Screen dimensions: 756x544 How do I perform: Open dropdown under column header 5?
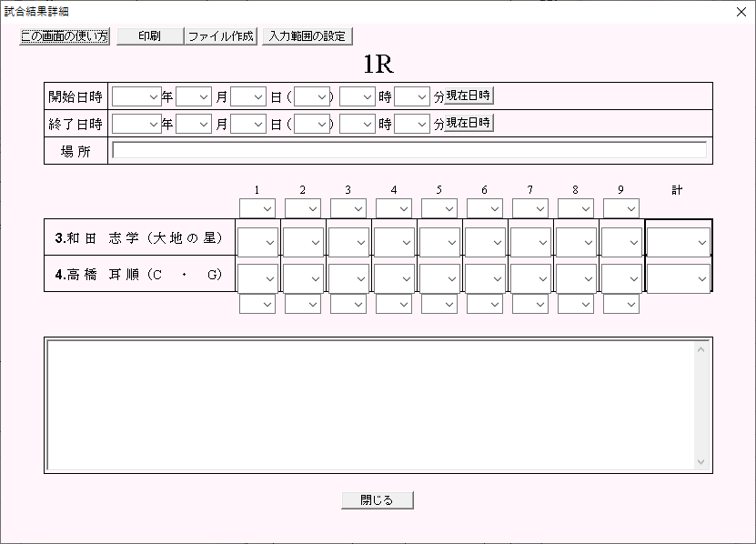[439, 208]
